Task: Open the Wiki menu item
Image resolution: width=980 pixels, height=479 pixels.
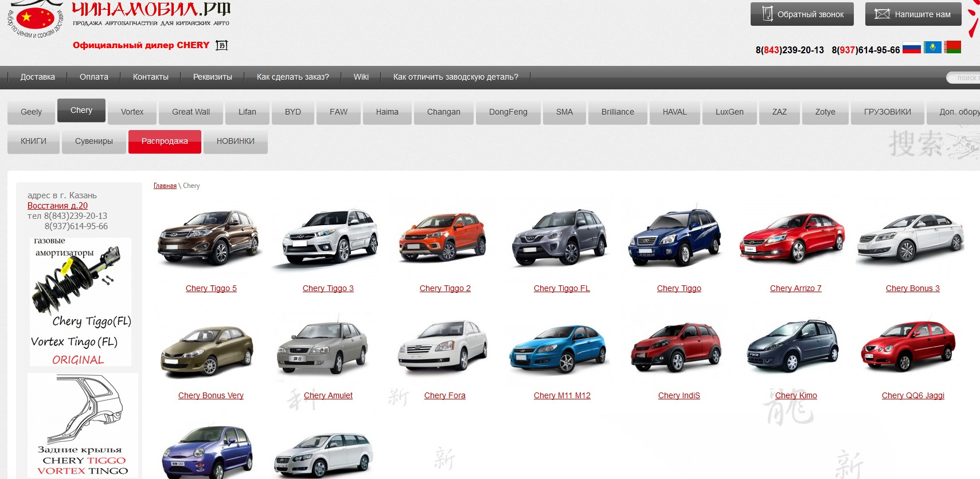Action: (x=361, y=77)
